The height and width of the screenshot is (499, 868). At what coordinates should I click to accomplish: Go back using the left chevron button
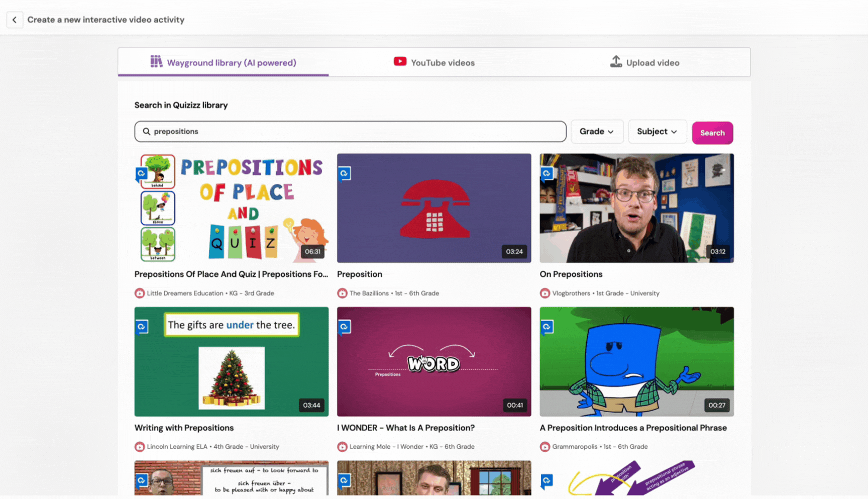tap(15, 20)
